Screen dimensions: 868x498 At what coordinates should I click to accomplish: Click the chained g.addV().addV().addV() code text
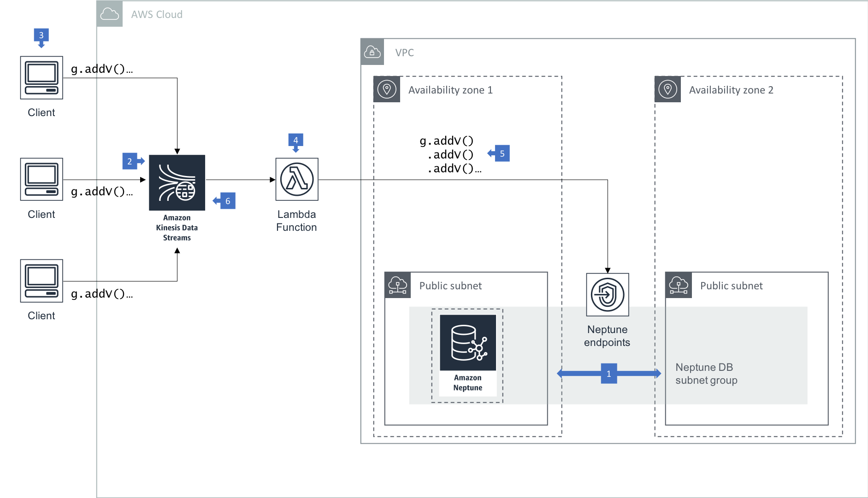click(450, 154)
